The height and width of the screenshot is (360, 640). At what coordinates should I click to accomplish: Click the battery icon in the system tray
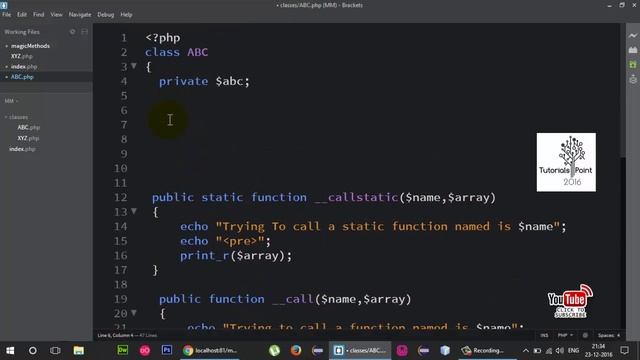click(538, 350)
